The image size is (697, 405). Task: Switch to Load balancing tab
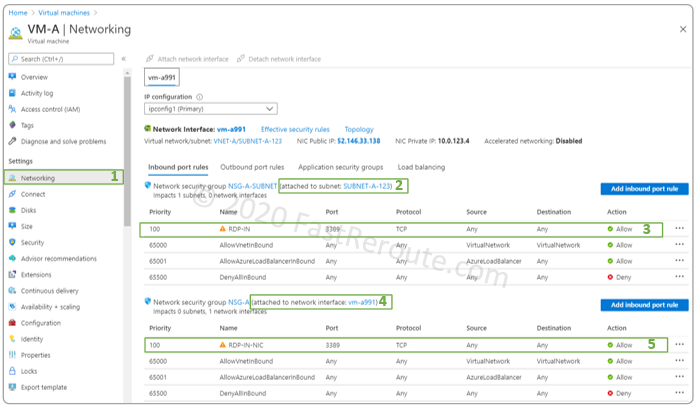(421, 167)
